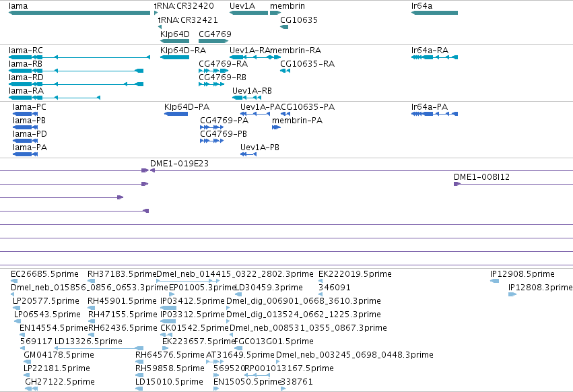Screen dimensions: 573x392
Task: Click the Klp64D-RA transcript label
Action: coord(183,50)
